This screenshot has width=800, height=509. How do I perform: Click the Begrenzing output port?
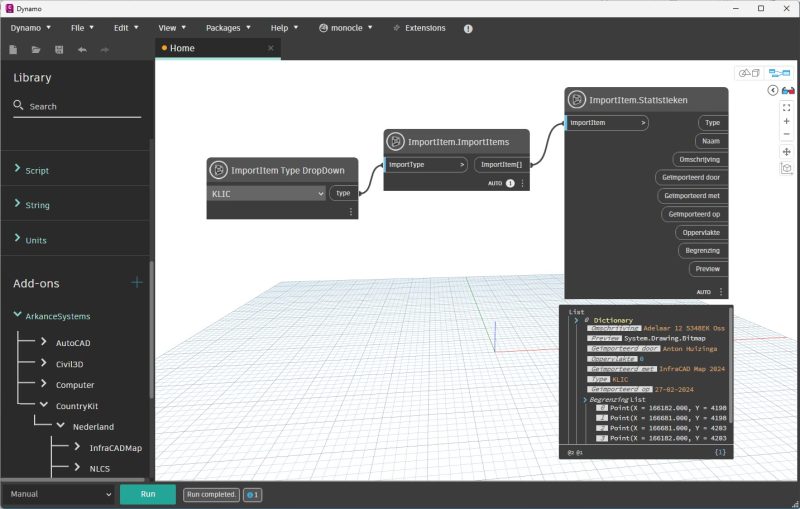703,251
